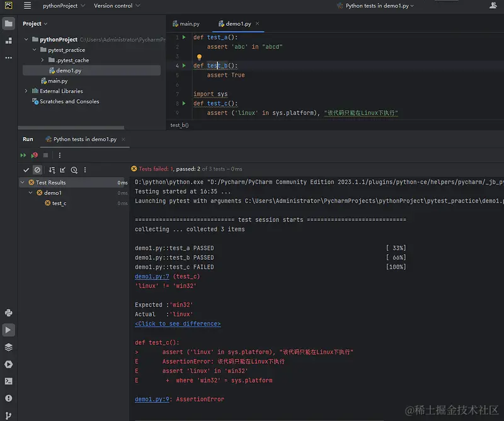Open the Project tool window folder icon
Image resolution: width=504 pixels, height=421 pixels.
tap(9, 23)
